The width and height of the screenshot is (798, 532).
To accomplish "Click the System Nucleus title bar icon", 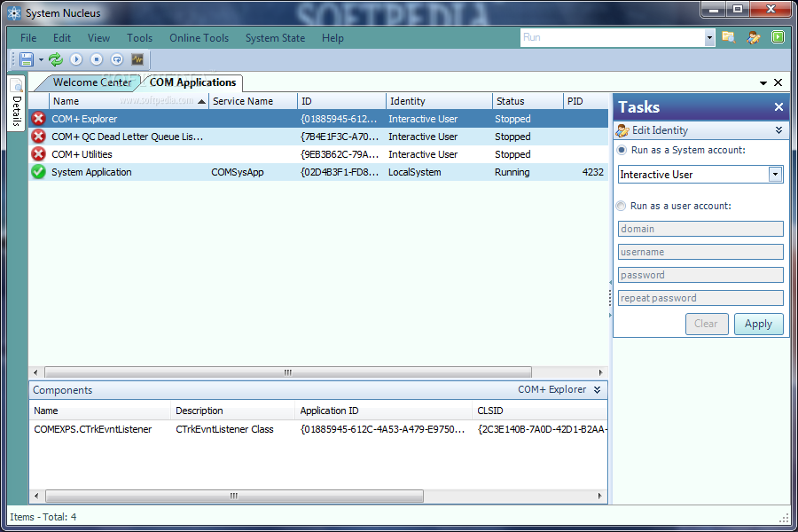I will point(14,13).
